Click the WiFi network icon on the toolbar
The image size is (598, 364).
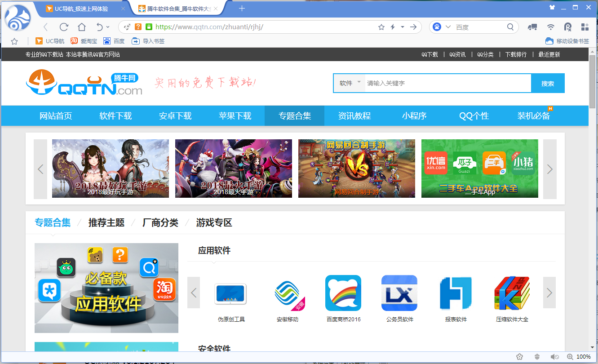[550, 27]
